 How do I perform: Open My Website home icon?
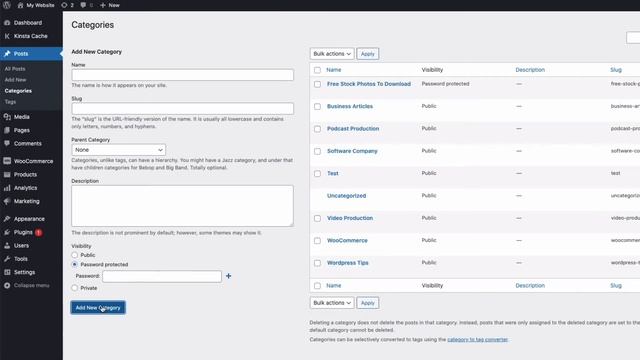click(20, 5)
